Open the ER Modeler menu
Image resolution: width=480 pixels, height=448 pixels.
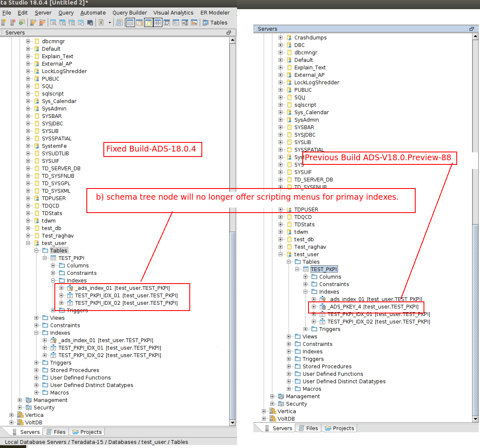(215, 12)
